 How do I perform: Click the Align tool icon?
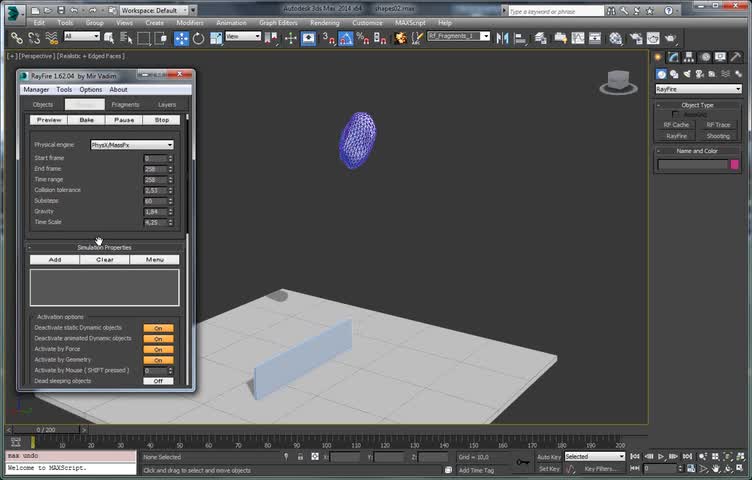(520, 38)
